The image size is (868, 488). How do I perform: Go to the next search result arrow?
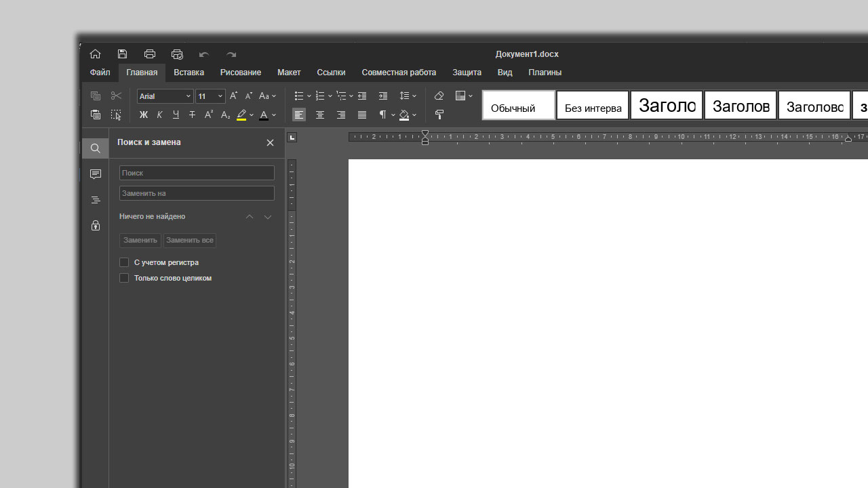pos(268,217)
